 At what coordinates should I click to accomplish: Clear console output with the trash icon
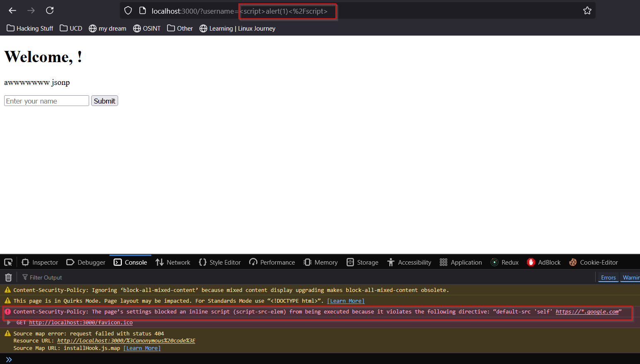point(8,277)
